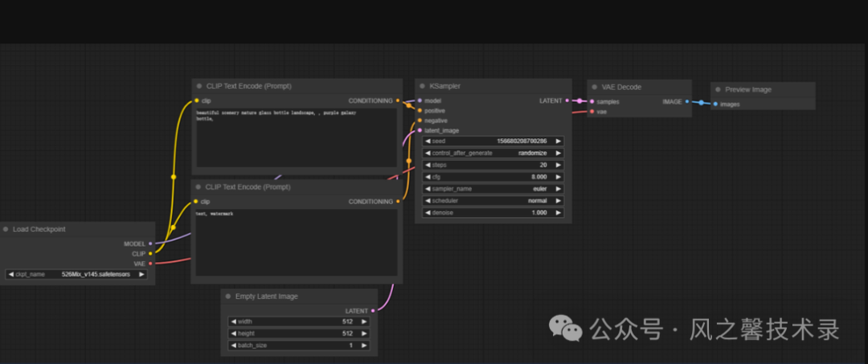Image resolution: width=868 pixels, height=364 pixels.
Task: Click the IMAGE output port on VAE Decode
Action: [687, 102]
